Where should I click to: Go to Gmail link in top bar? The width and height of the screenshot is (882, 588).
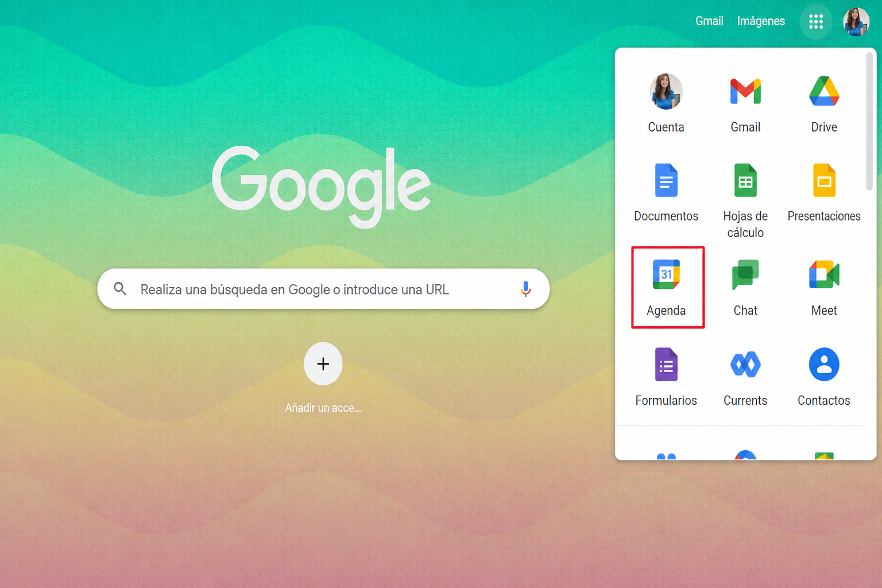[709, 21]
